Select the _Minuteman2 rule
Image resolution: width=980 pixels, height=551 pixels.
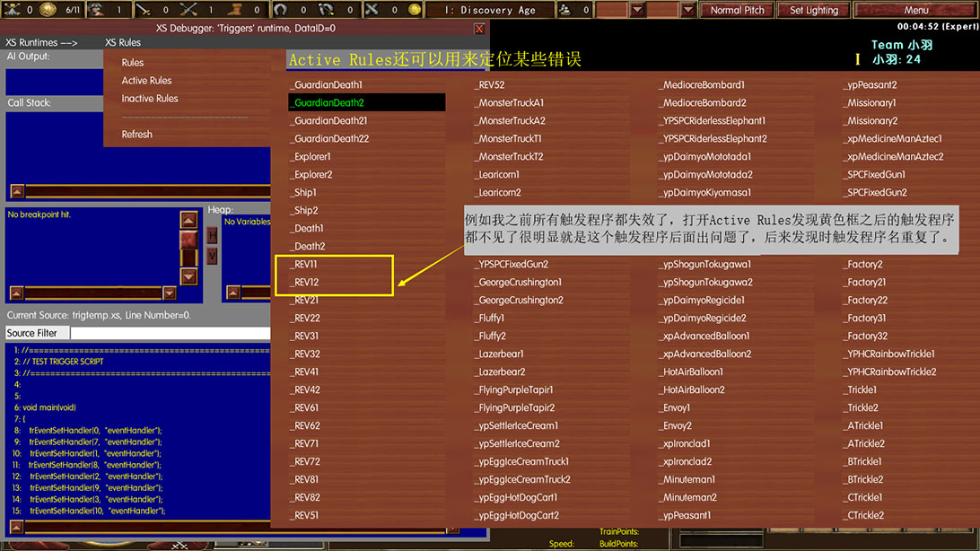688,498
